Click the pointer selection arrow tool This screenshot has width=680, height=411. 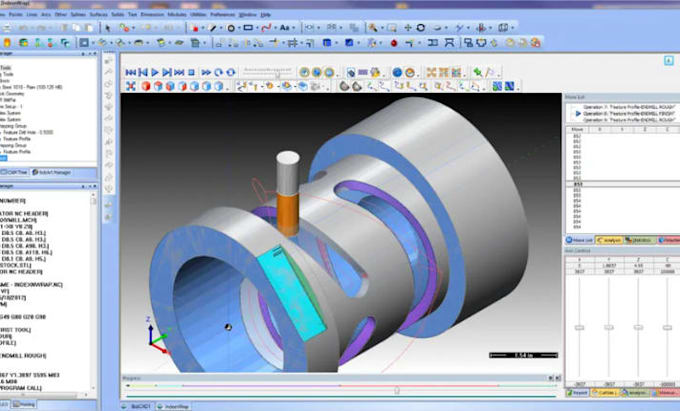[x=108, y=28]
